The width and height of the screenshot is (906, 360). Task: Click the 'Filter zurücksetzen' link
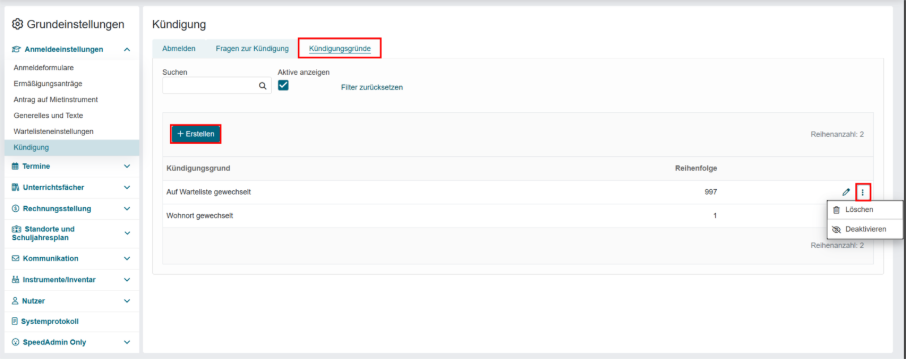pos(372,87)
